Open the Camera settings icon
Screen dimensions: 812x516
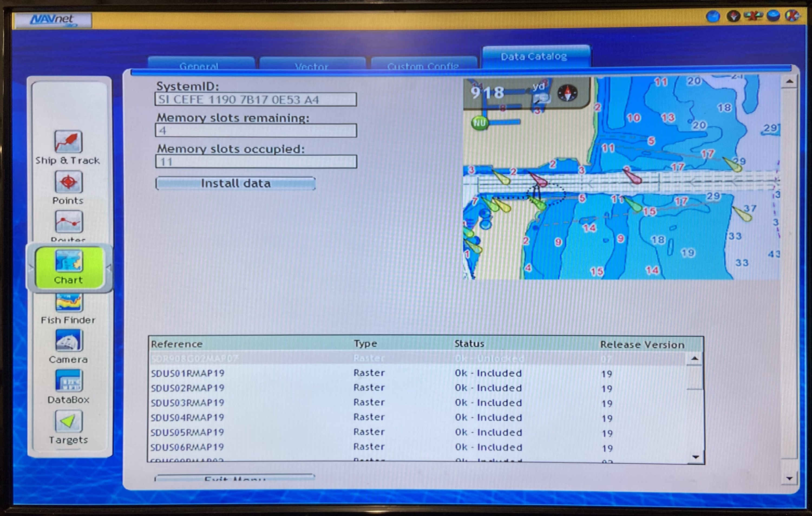pos(68,341)
